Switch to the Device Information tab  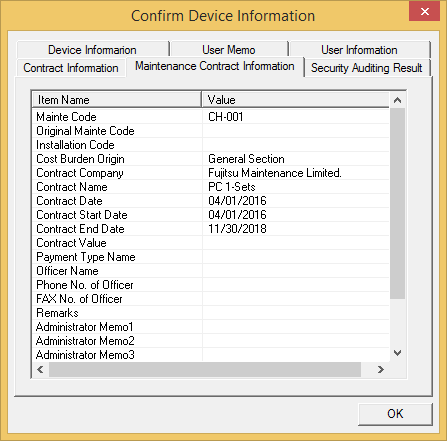click(x=92, y=50)
